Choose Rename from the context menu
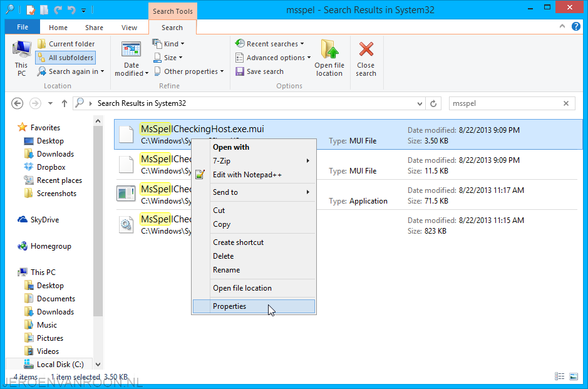The image size is (588, 389). pos(254,270)
